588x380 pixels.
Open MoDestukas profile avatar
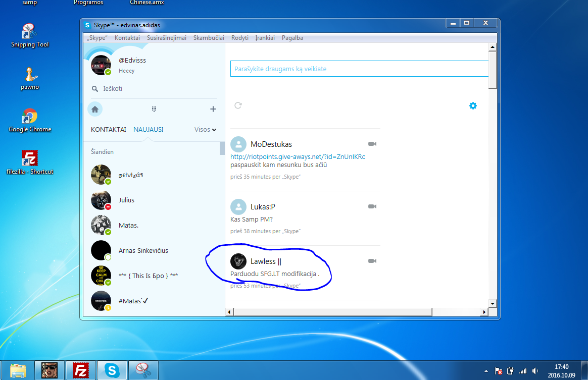pos(238,144)
